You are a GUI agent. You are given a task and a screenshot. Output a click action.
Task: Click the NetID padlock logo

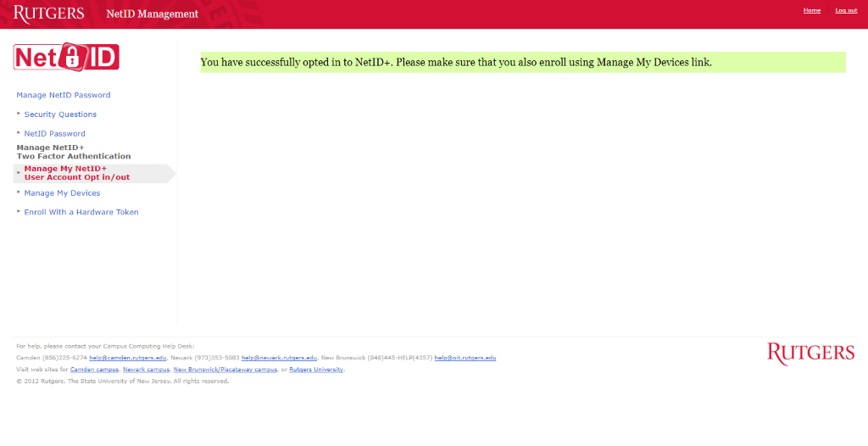[66, 57]
